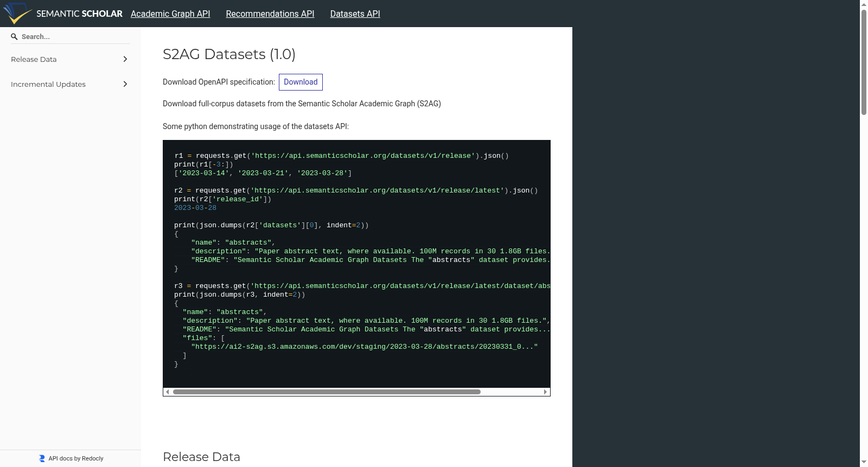This screenshot has height=467, width=868.
Task: Click the date list output line
Action: (x=263, y=173)
